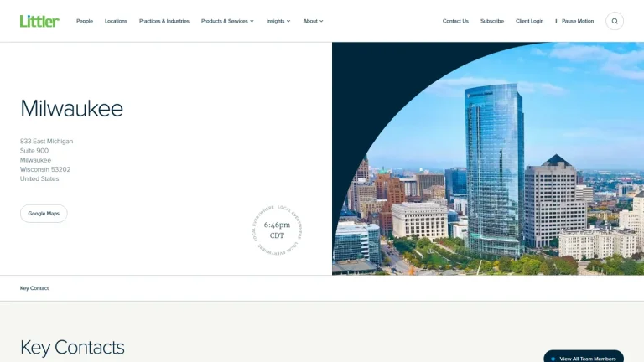Toggle Pause Motion
This screenshot has height=362, width=644.
pos(574,21)
